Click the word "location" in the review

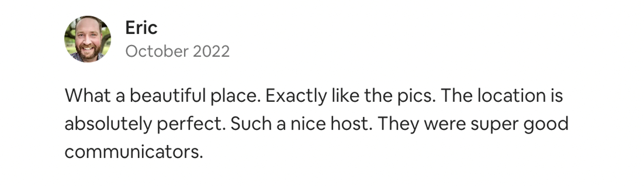[511, 96]
